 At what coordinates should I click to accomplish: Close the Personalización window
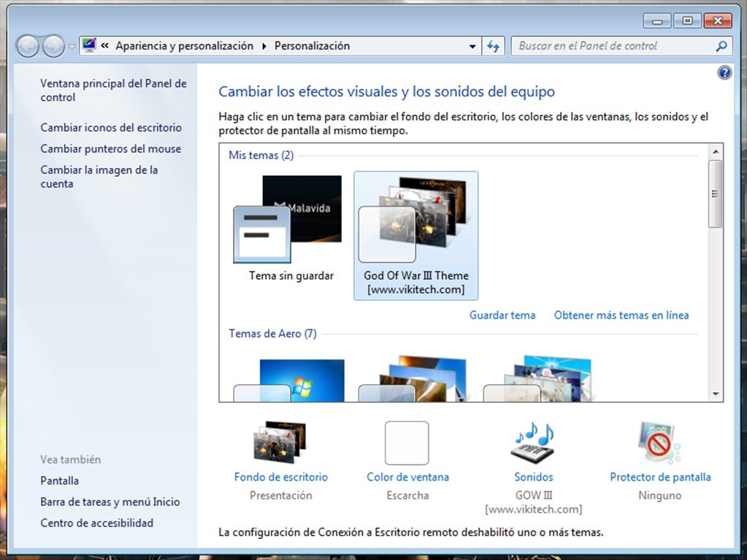click(718, 21)
